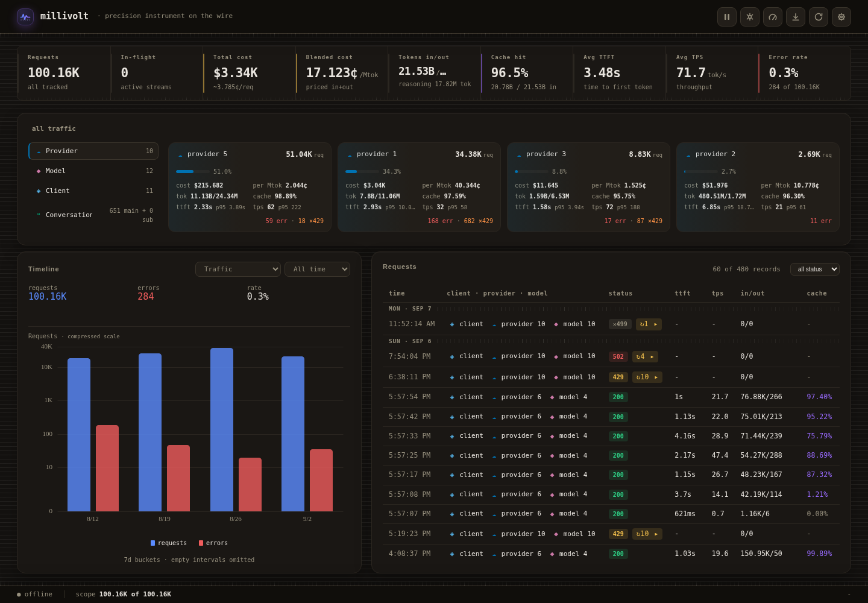Expand the ↻10 retries on 6:38:11 PM
The height and width of the screenshot is (603, 868).
pos(647,377)
